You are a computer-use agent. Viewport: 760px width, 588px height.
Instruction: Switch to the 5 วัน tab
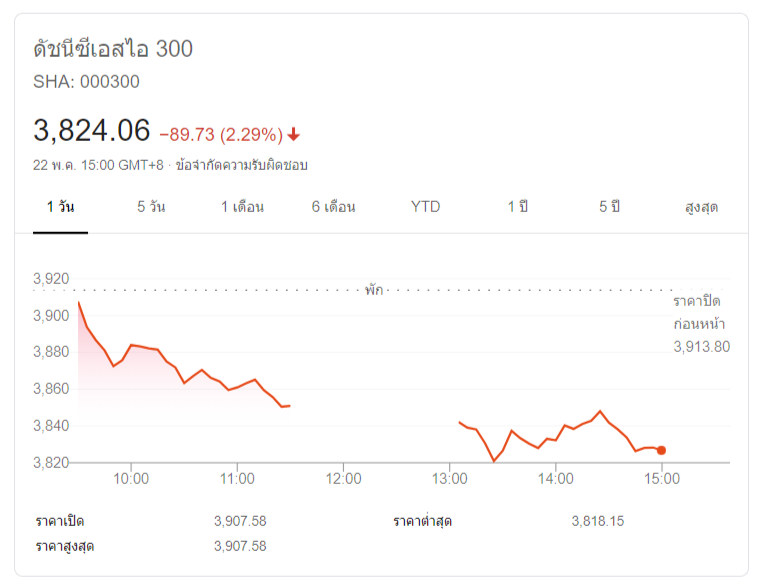coord(151,207)
